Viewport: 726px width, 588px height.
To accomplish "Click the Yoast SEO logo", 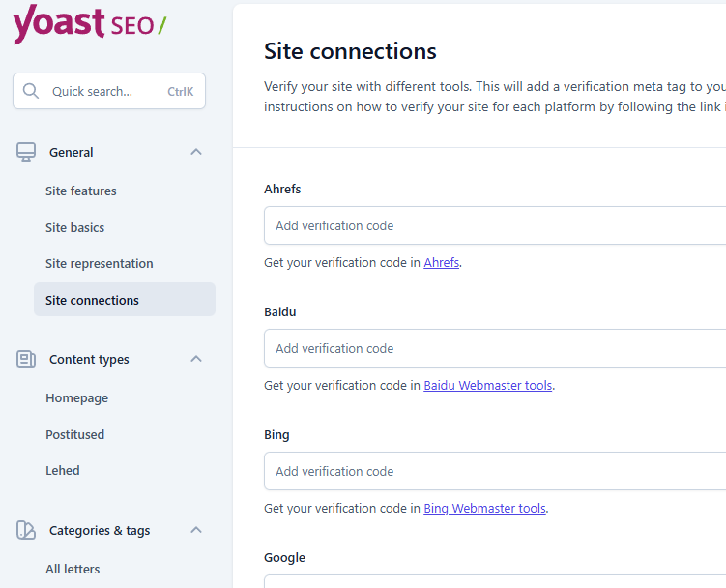I will click(x=89, y=23).
